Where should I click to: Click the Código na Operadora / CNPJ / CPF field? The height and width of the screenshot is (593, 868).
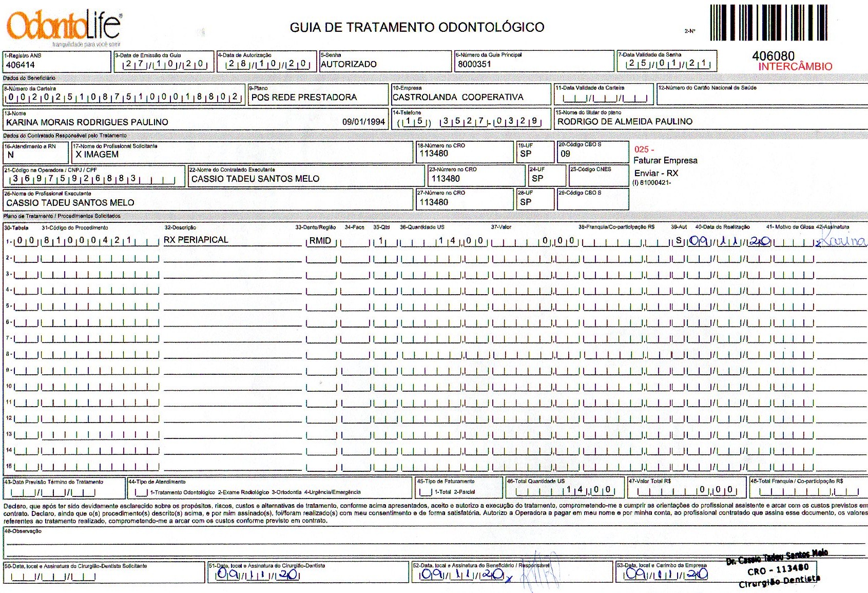[x=94, y=176]
